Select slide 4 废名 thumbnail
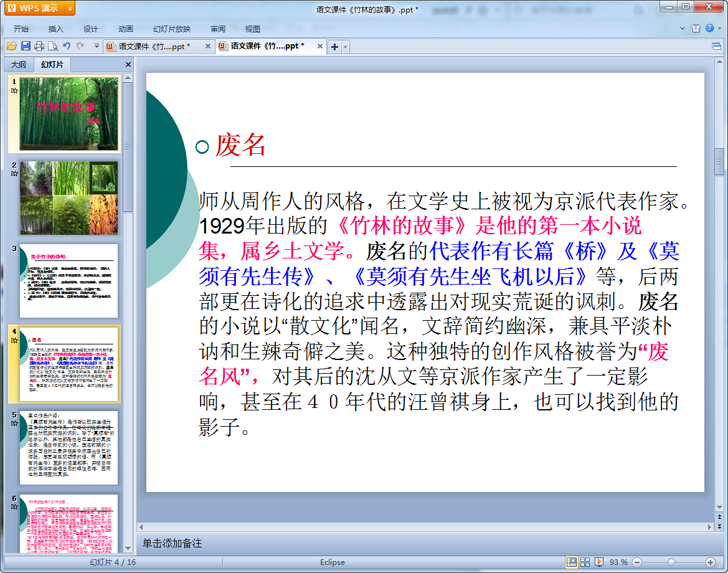 pos(69,364)
